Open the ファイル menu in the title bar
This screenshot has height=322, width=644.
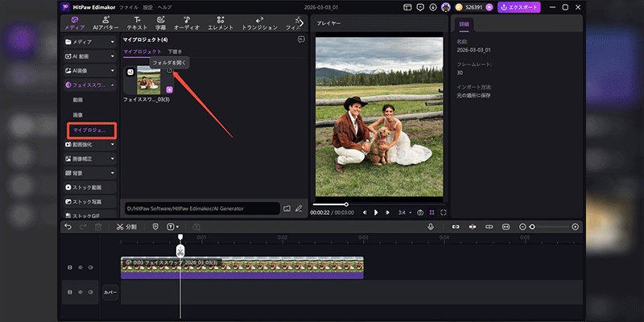(x=128, y=7)
